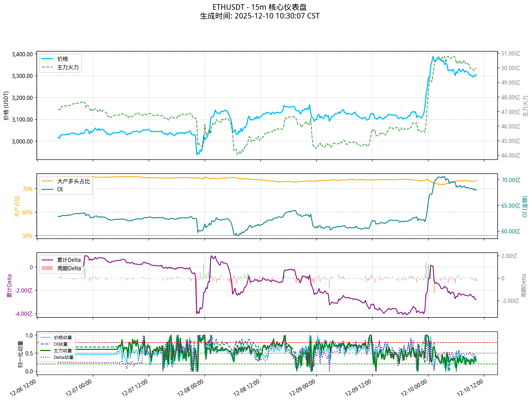
Task: Click the 价格 legend entry
Action: point(62,59)
